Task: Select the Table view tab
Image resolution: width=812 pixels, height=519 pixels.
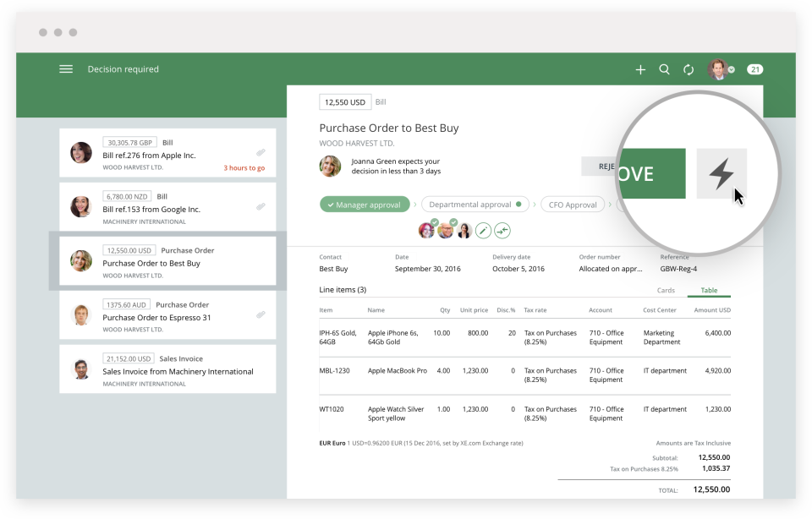Action: (709, 290)
